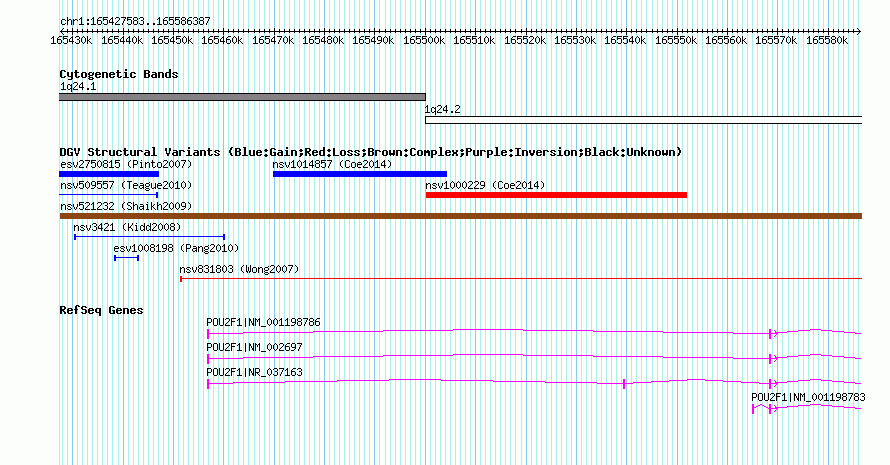Open POU2F1|NR_037163 transcript label
Screen dimensions: 890x465
pyautogui.click(x=254, y=372)
